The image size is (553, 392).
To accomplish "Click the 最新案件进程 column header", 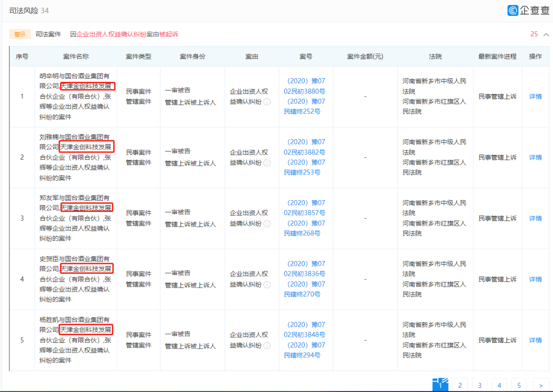I will tap(497, 56).
